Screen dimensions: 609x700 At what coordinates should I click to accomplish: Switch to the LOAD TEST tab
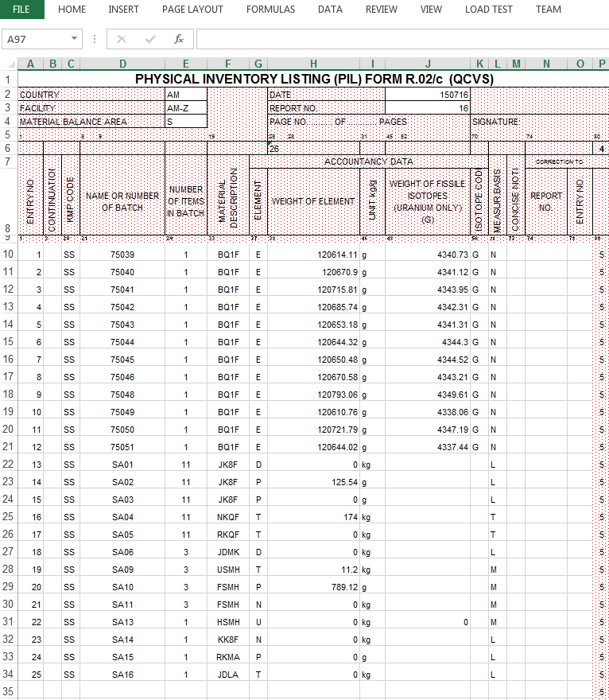pyautogui.click(x=489, y=10)
